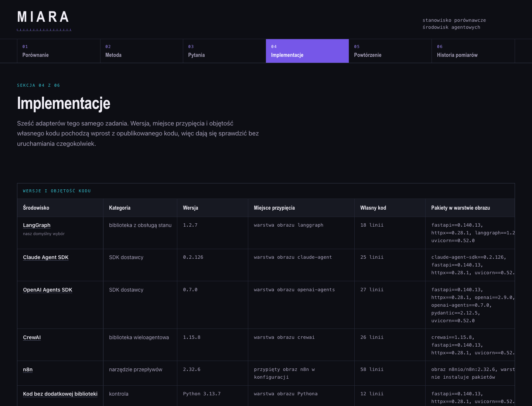
Task: Open the 05 Powtórzenie tab
Action: pos(390,51)
